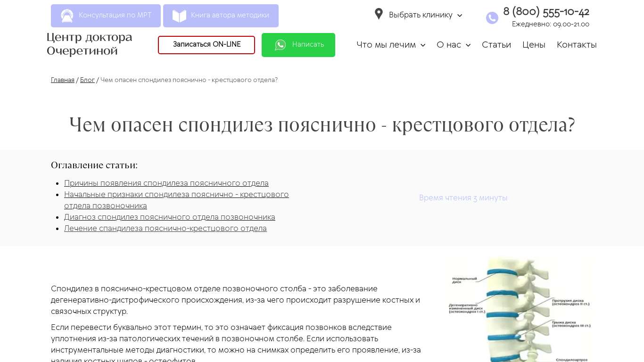This screenshot has height=362, width=644.
Task: Expand the О нас menu chevron
Action: 468,45
